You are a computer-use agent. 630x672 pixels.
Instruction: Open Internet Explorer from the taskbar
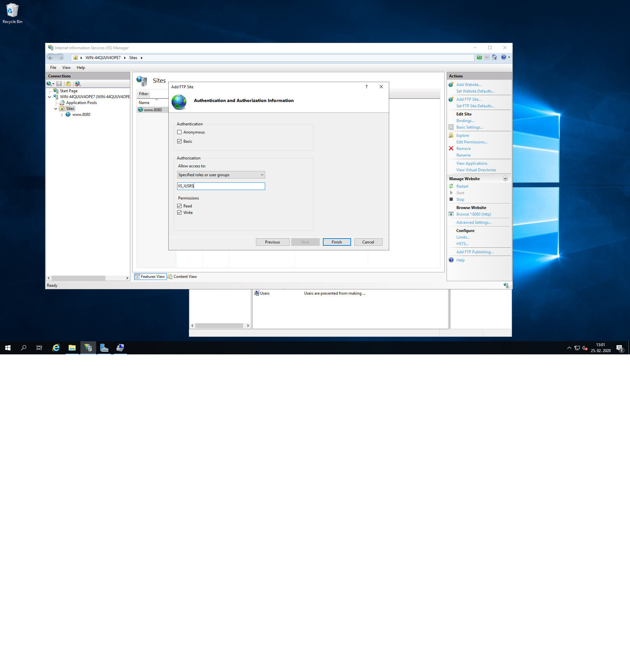[56, 348]
